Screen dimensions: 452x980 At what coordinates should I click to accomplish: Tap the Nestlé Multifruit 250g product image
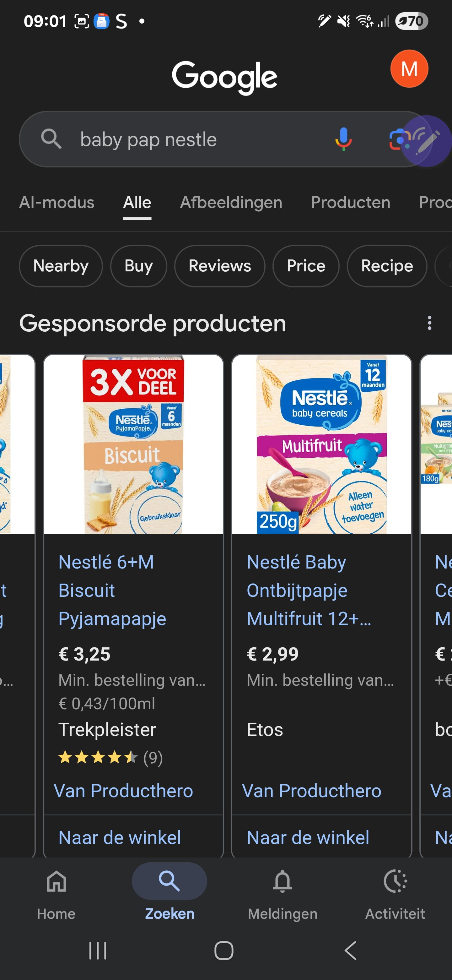click(x=322, y=444)
